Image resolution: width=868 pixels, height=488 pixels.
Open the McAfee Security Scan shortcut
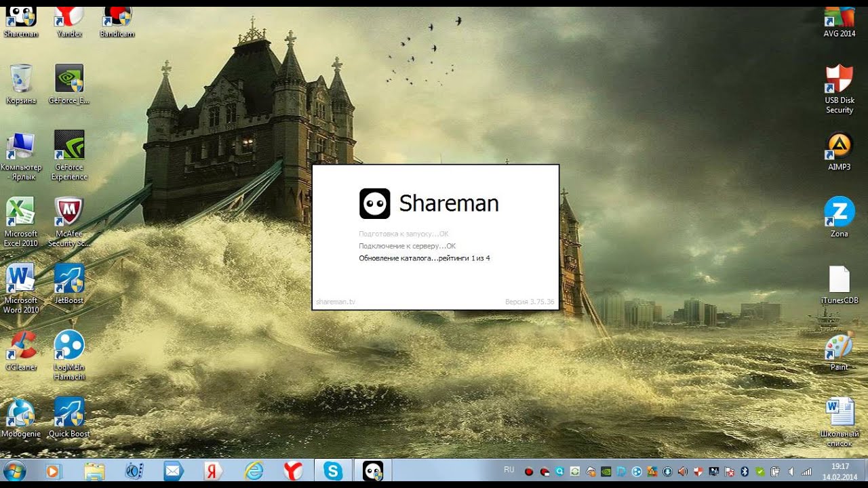point(69,222)
